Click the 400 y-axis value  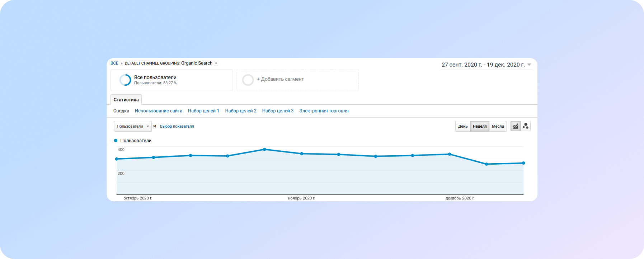121,150
